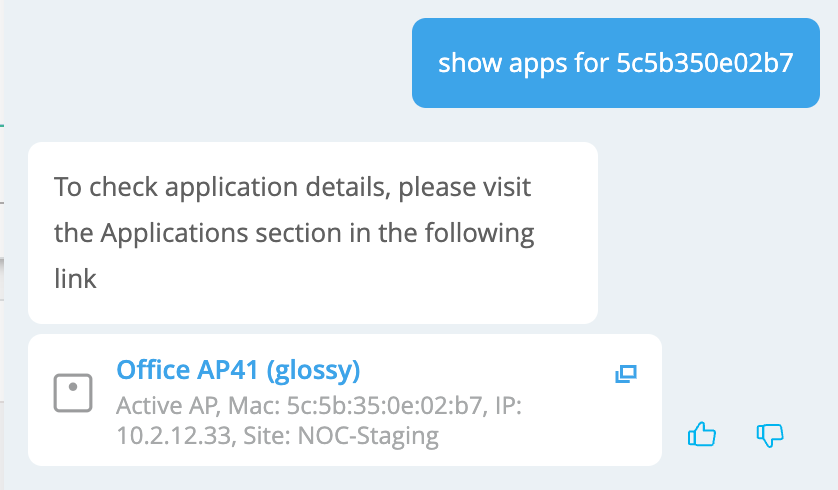Click 'Office' in the AP card title
This screenshot has width=838, height=490.
[153, 371]
